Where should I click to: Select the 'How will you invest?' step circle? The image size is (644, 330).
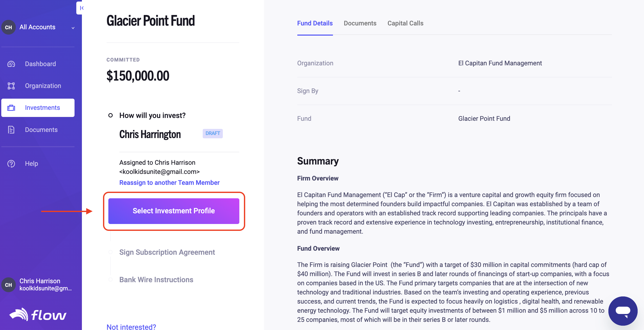click(x=110, y=115)
